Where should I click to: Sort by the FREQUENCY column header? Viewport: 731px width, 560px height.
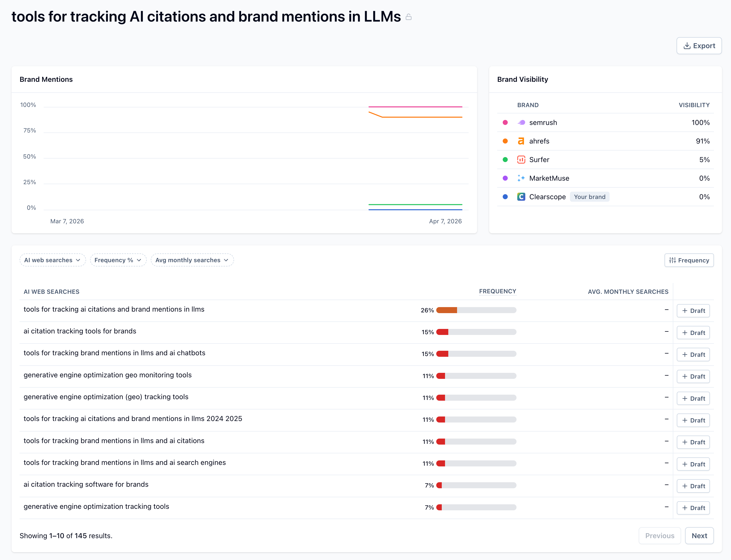[x=497, y=291]
